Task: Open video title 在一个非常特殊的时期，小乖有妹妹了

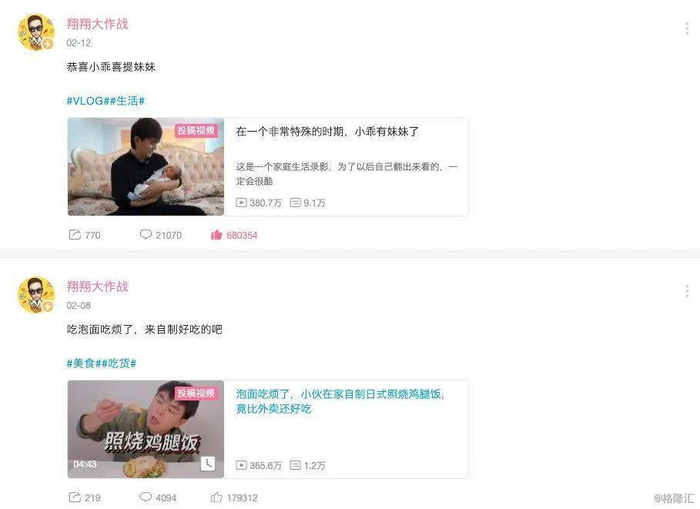Action: click(327, 132)
